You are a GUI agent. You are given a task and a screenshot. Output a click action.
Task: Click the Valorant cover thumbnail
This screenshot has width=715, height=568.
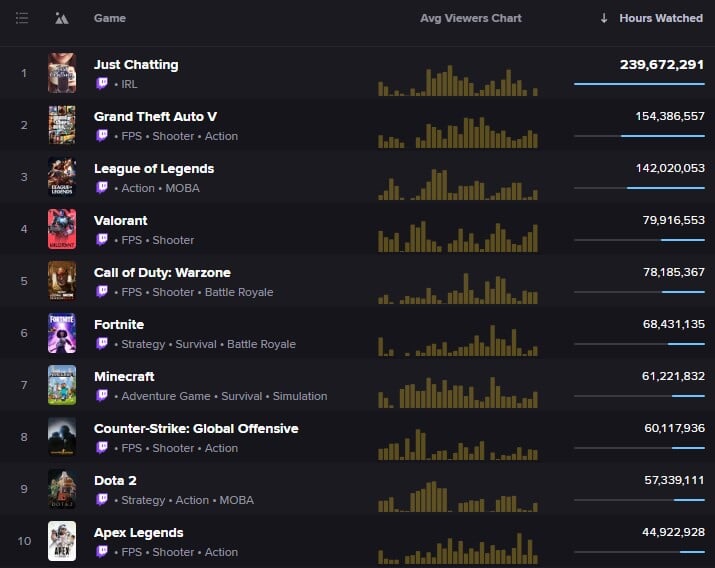(62, 229)
